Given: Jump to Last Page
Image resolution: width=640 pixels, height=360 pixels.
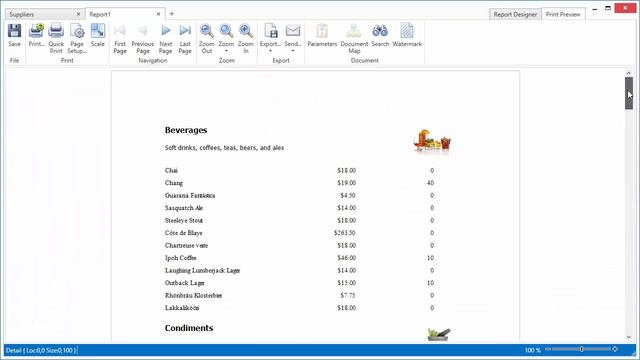Looking at the screenshot, I should [x=185, y=31].
